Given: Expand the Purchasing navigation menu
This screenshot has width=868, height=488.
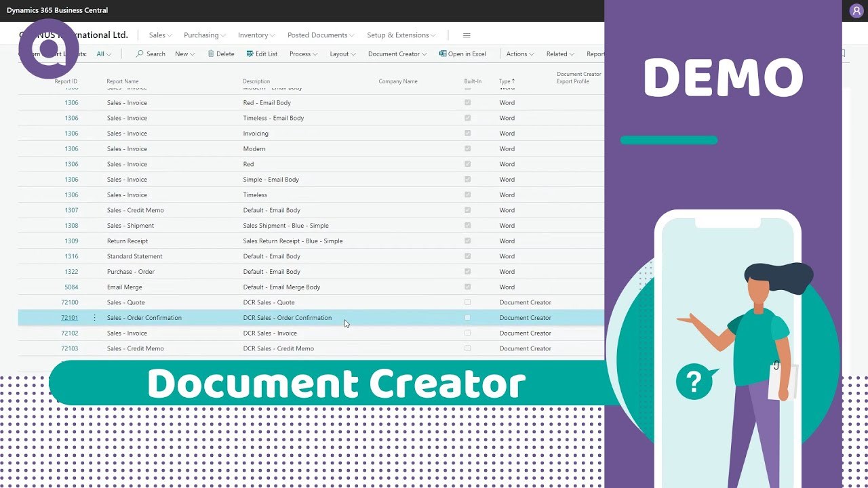Looking at the screenshot, I should 205,35.
